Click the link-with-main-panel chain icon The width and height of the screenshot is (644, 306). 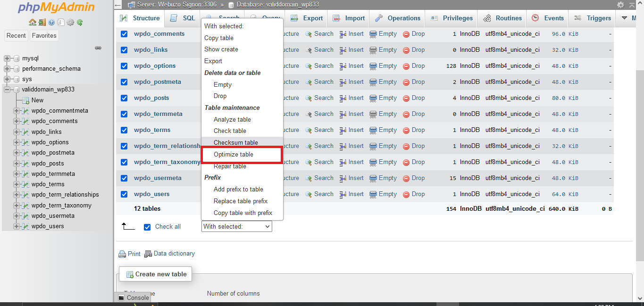click(98, 48)
